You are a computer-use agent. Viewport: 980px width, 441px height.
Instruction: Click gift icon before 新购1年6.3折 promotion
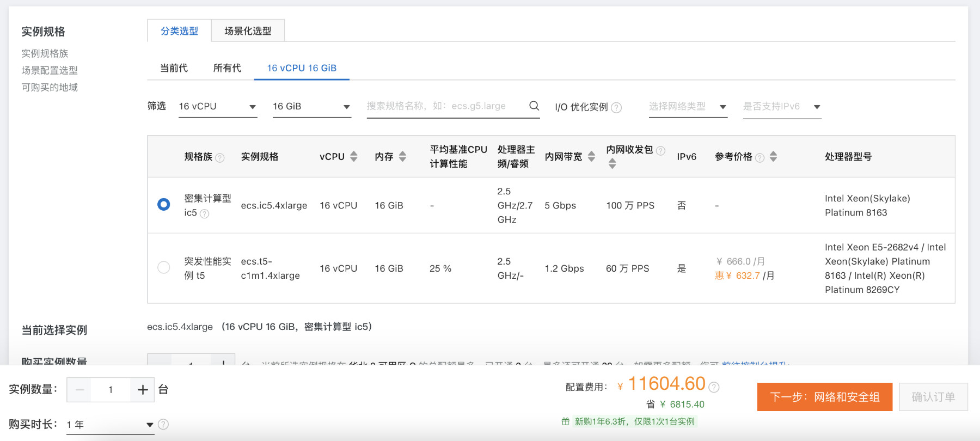566,421
